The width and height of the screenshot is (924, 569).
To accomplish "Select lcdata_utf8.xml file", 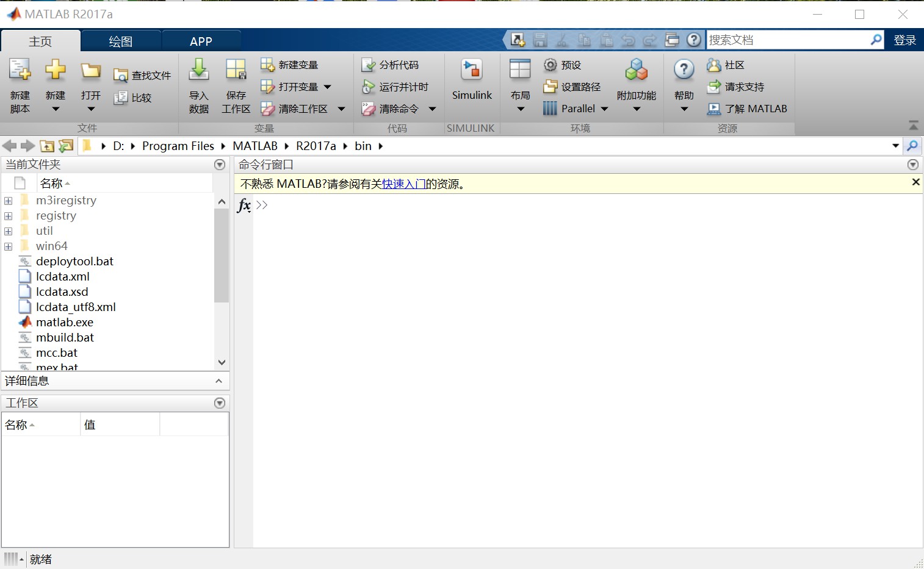I will (76, 307).
